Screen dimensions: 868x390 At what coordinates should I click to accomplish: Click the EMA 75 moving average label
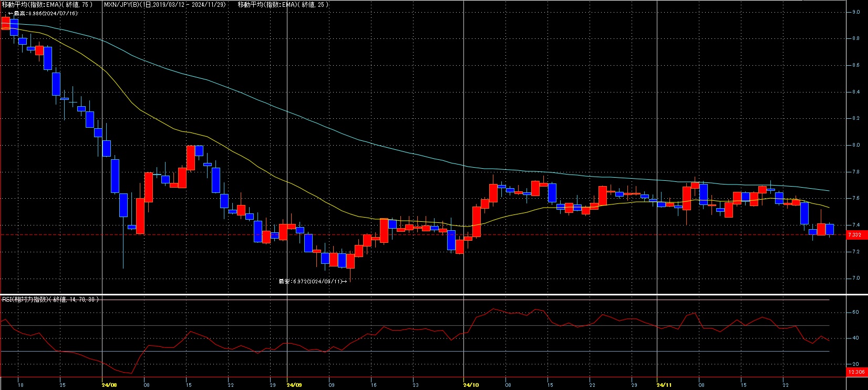coord(47,4)
